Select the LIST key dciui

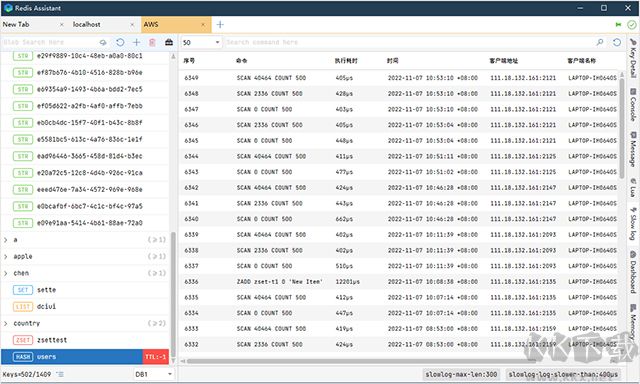(x=85, y=306)
